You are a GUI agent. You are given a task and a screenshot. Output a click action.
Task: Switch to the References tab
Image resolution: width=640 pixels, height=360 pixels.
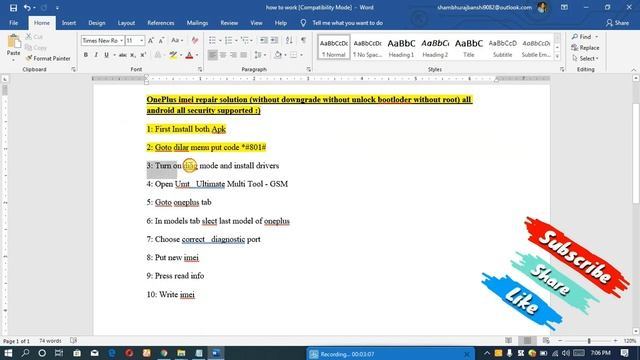160,23
